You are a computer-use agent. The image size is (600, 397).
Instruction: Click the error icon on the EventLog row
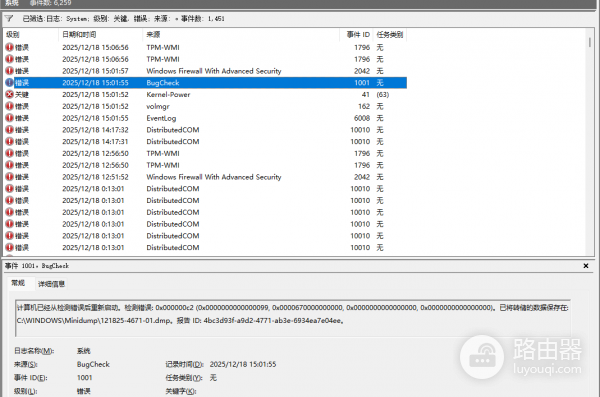9,118
